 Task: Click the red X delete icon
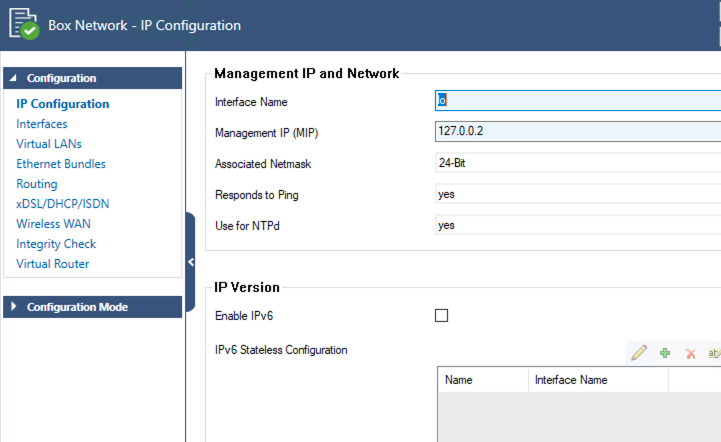tap(690, 353)
